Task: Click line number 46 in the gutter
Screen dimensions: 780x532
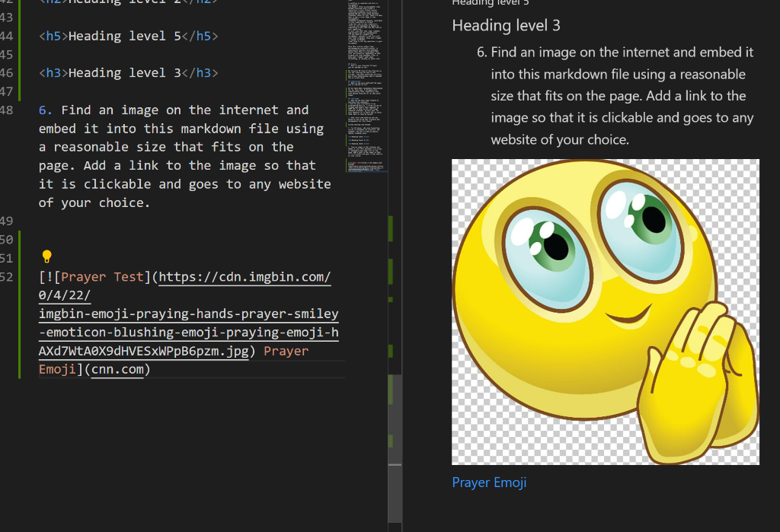Action: tap(6, 73)
